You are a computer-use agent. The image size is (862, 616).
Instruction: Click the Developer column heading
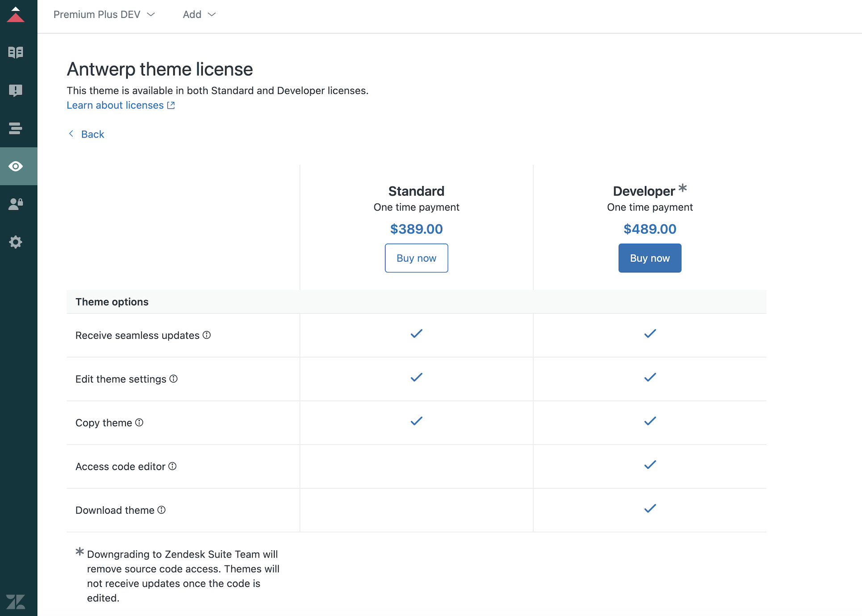(644, 191)
